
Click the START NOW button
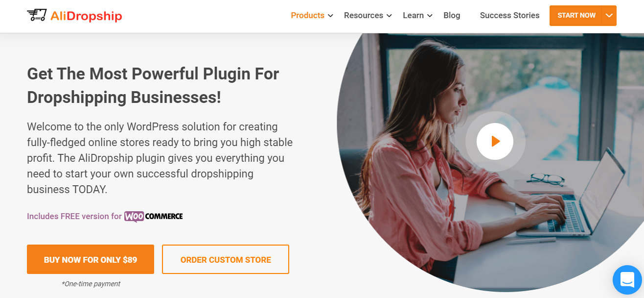tap(576, 16)
